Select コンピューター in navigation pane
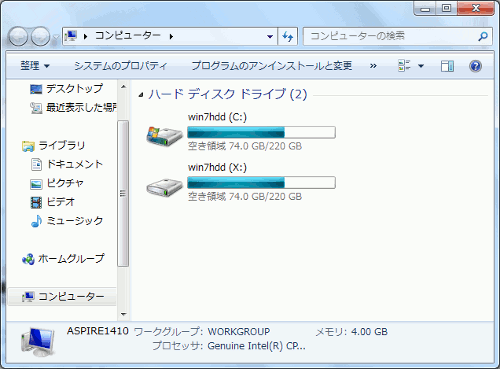The image size is (500, 369). [71, 296]
